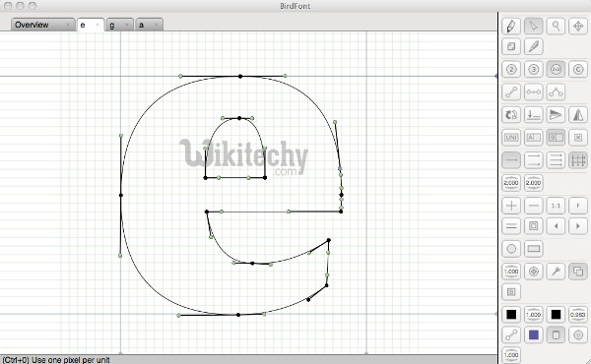Screen dimensions: 591x364
Task: Go to previous view with left triangle
Action: click(556, 226)
